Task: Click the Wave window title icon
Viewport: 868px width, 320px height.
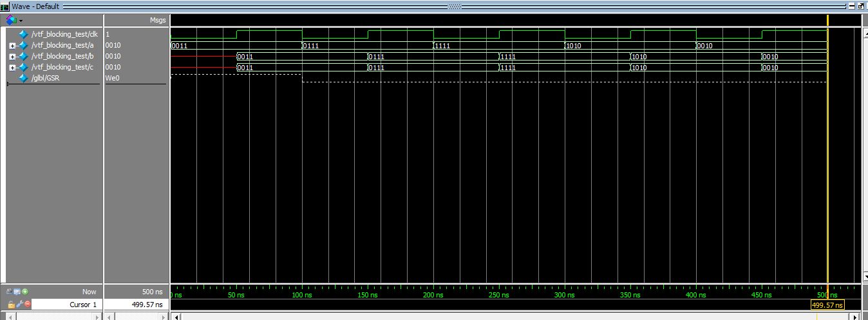Action: tap(5, 6)
